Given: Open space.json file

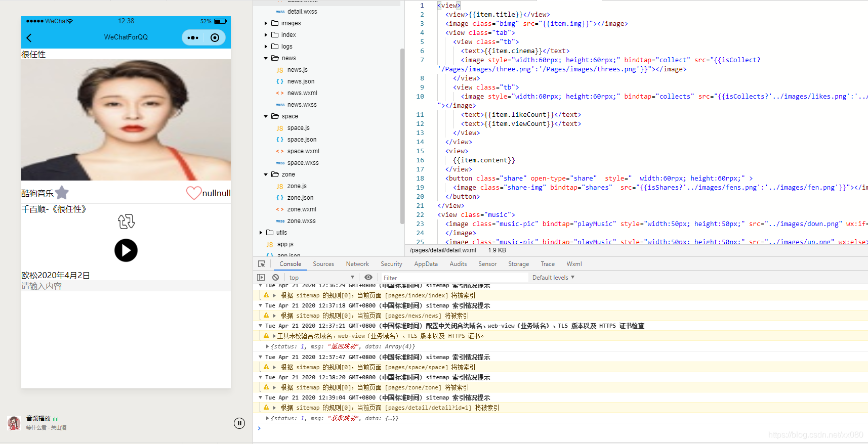Looking at the screenshot, I should pyautogui.click(x=302, y=140).
